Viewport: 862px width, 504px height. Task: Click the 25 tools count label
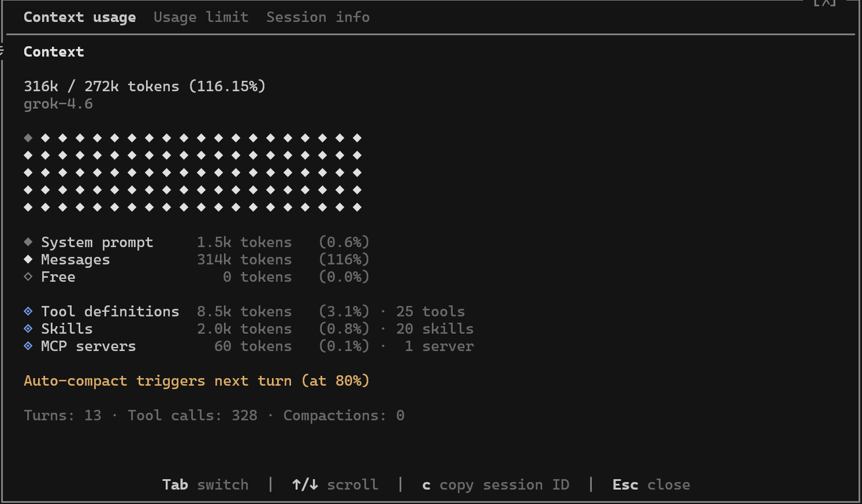[430, 311]
